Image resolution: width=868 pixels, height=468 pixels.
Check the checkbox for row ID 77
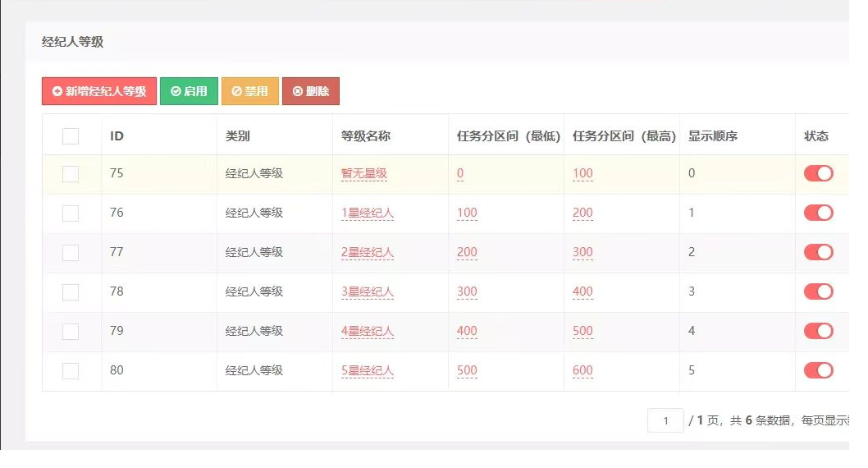(x=71, y=253)
